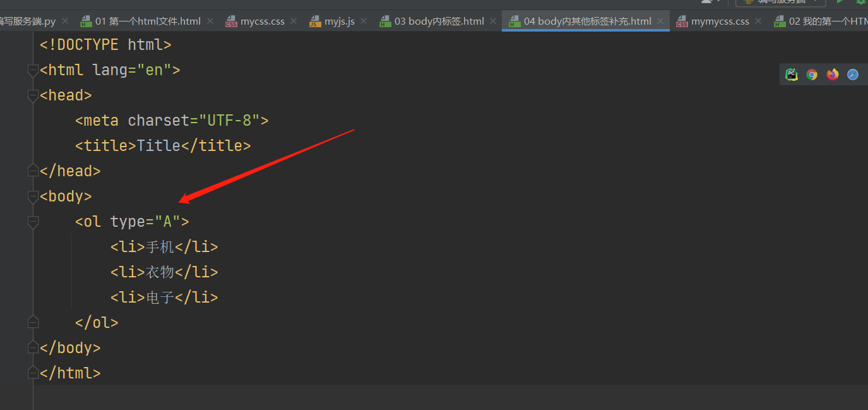Close the 03 body内标签.html tab
The width and height of the screenshot is (868, 410).
point(494,21)
